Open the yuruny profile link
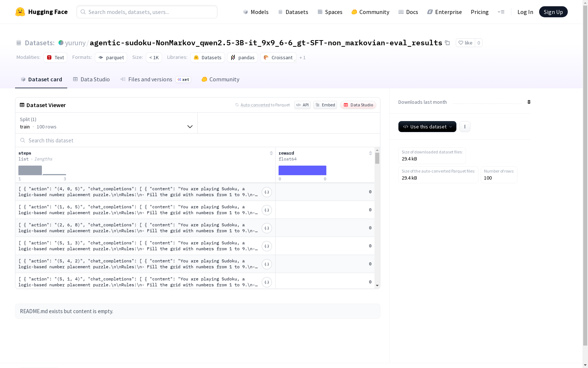Screen dimensions: 588x368 coord(75,43)
